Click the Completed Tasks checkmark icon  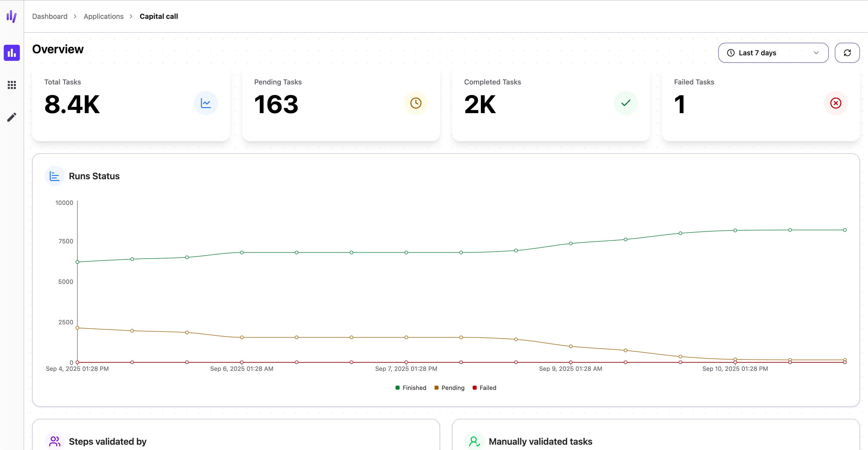click(x=626, y=103)
